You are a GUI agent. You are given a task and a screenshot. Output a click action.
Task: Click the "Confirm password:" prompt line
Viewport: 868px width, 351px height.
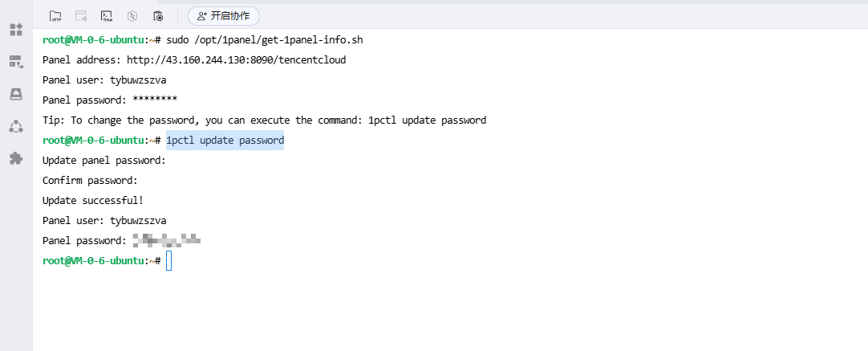pyautogui.click(x=90, y=181)
